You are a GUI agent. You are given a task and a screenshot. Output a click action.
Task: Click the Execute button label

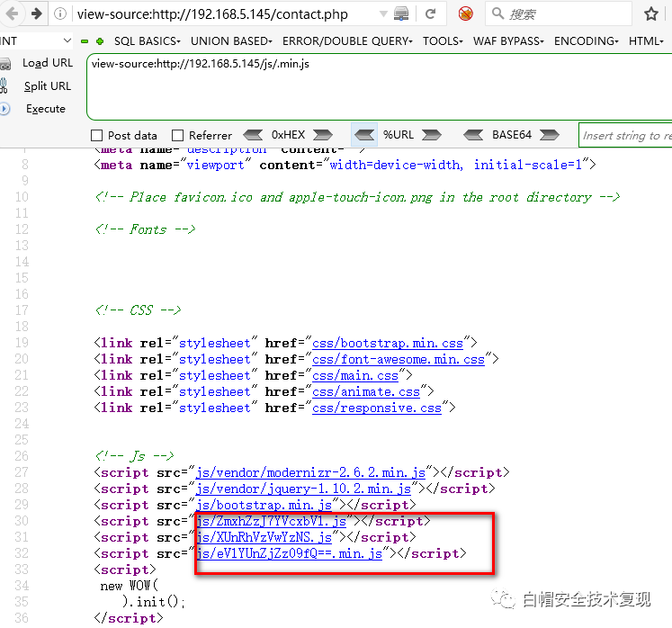pyautogui.click(x=45, y=109)
